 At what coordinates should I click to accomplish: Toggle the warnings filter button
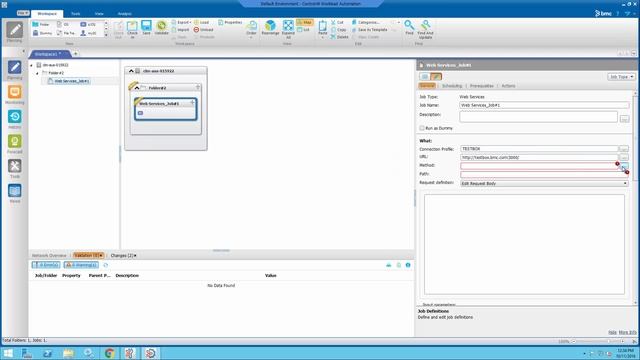tap(81, 265)
